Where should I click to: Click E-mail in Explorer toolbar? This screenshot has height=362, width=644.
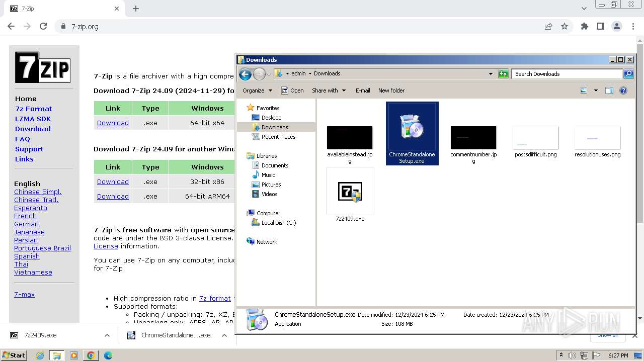tap(363, 90)
